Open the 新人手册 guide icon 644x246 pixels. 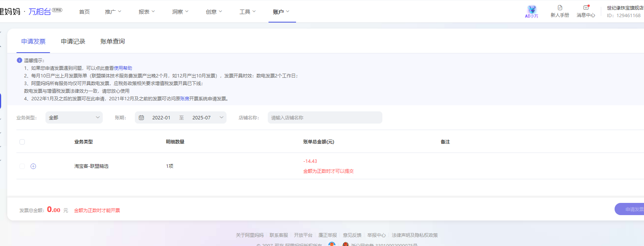tap(560, 8)
